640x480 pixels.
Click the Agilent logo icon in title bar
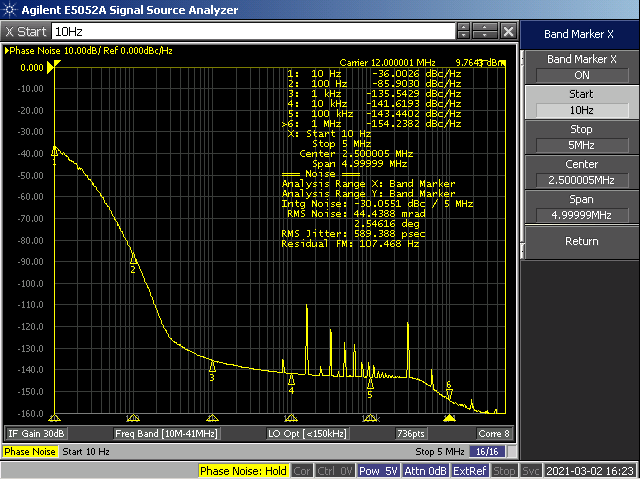9,9
